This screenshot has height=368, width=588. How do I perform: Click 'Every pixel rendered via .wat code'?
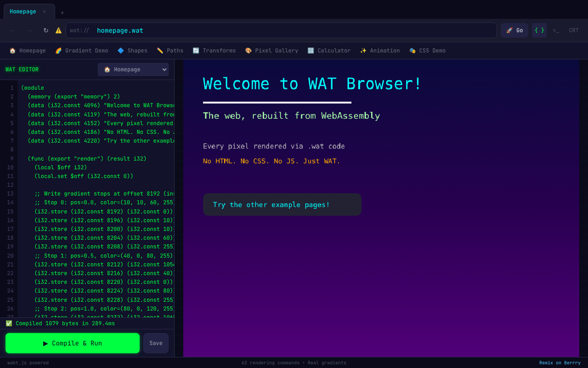click(x=274, y=146)
